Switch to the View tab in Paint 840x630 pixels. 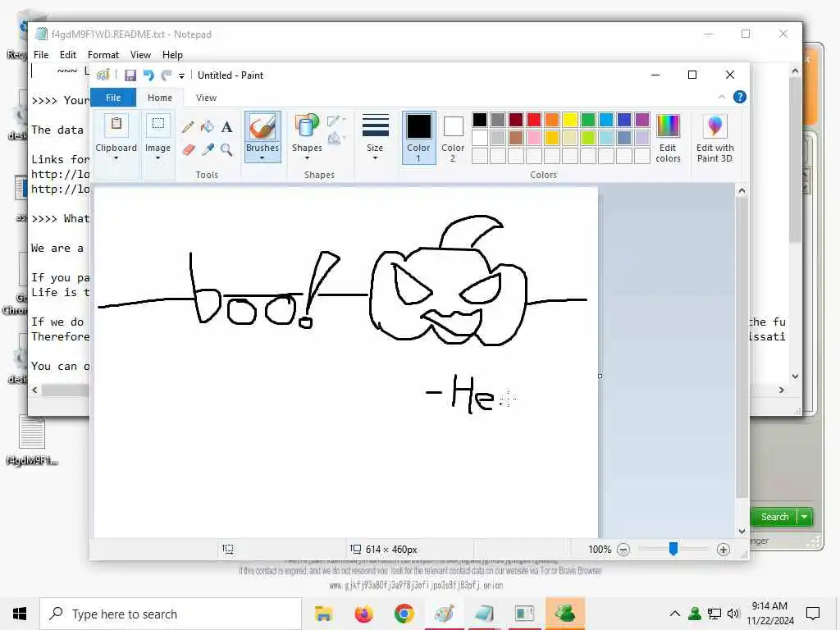click(x=206, y=98)
